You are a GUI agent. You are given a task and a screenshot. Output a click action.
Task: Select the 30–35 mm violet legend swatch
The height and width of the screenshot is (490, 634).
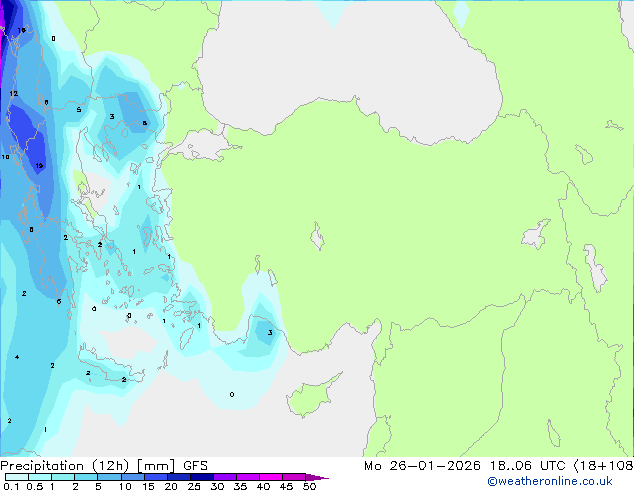tap(225, 477)
